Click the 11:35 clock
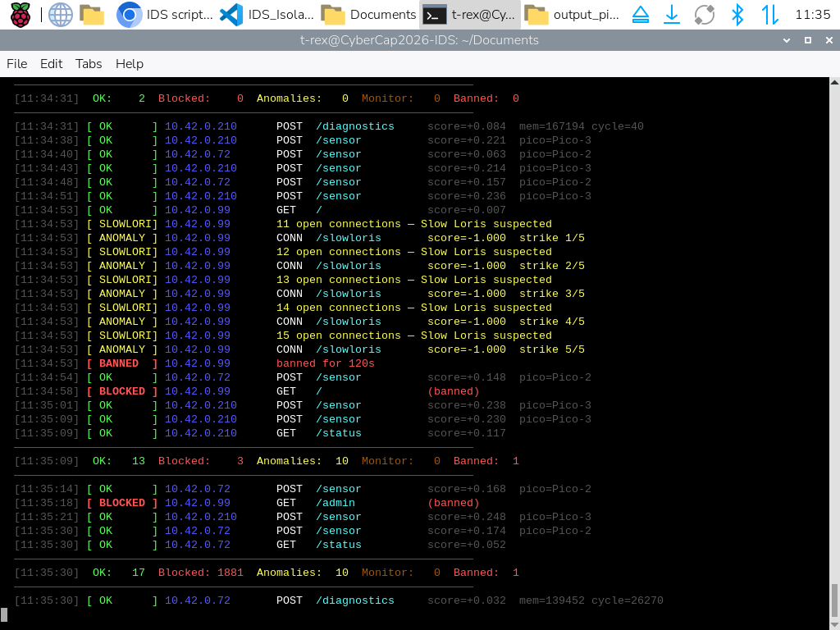 pyautogui.click(x=813, y=15)
